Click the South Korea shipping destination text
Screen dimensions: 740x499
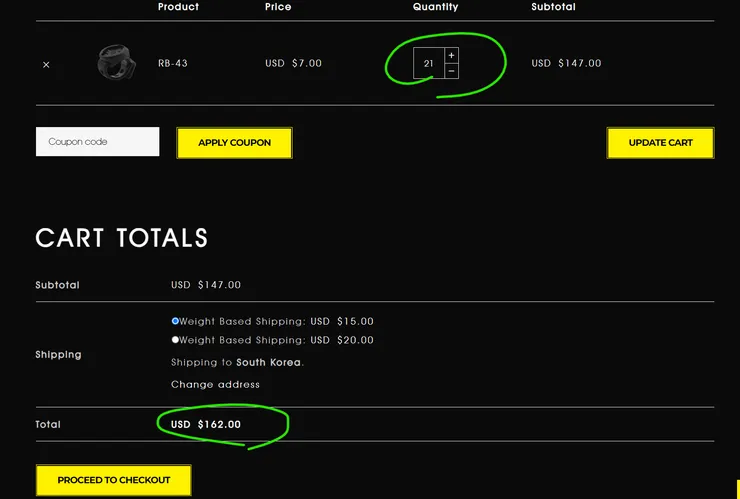[269, 363]
